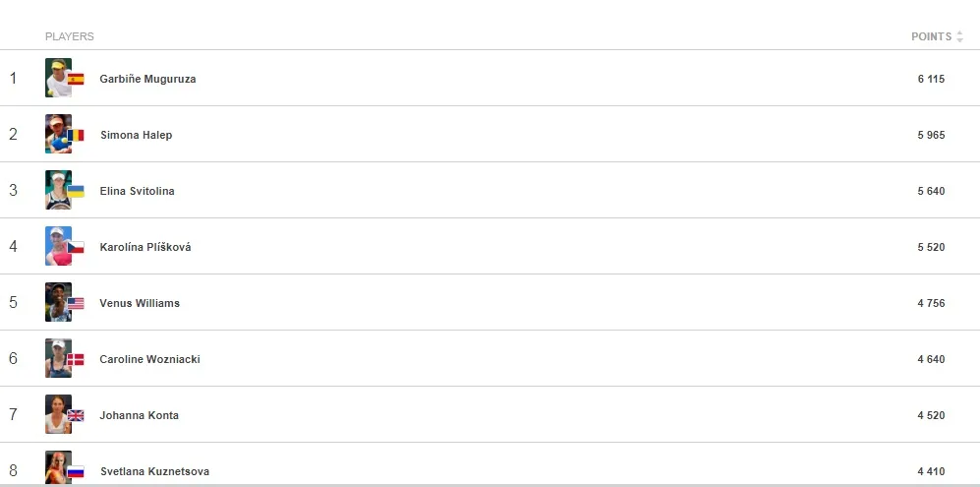
Task: Select Venus Williams' name link
Action: coord(140,304)
